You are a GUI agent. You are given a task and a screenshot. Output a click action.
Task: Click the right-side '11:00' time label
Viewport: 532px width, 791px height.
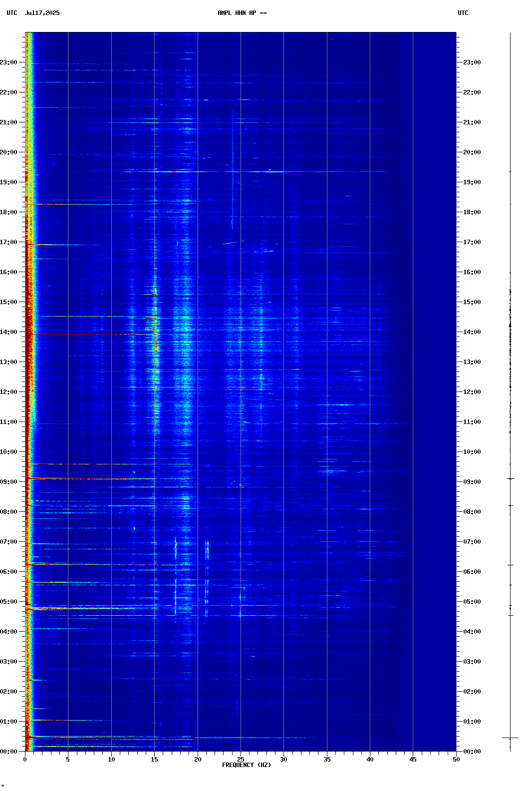point(472,422)
